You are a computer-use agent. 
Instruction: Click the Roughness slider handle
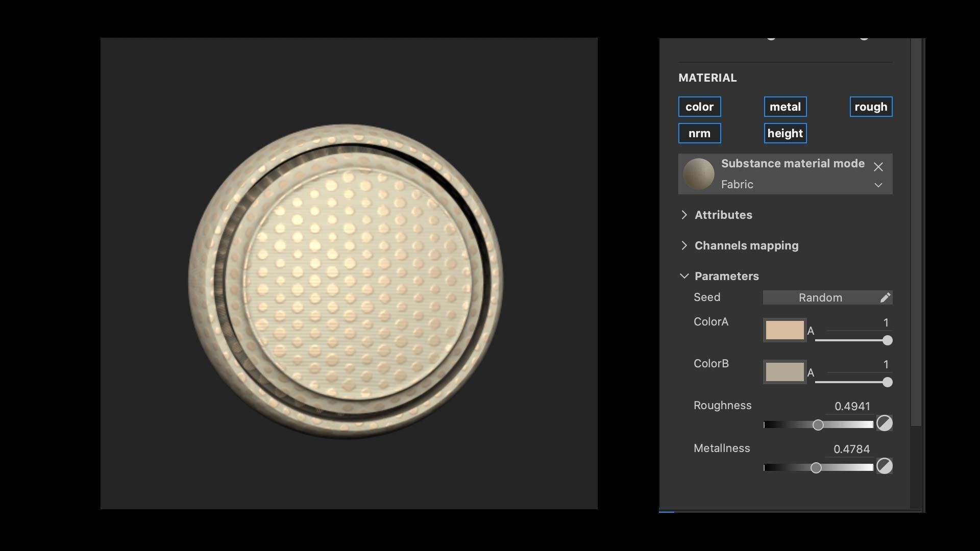(x=818, y=425)
